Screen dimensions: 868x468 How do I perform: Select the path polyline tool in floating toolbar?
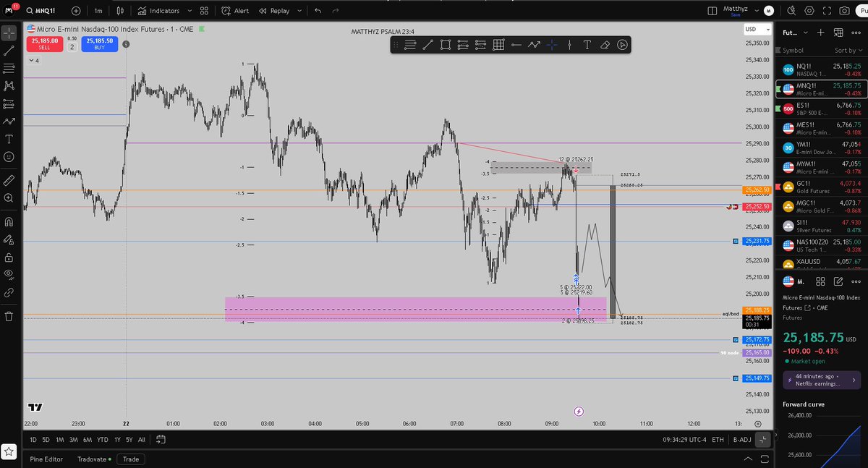(x=534, y=45)
